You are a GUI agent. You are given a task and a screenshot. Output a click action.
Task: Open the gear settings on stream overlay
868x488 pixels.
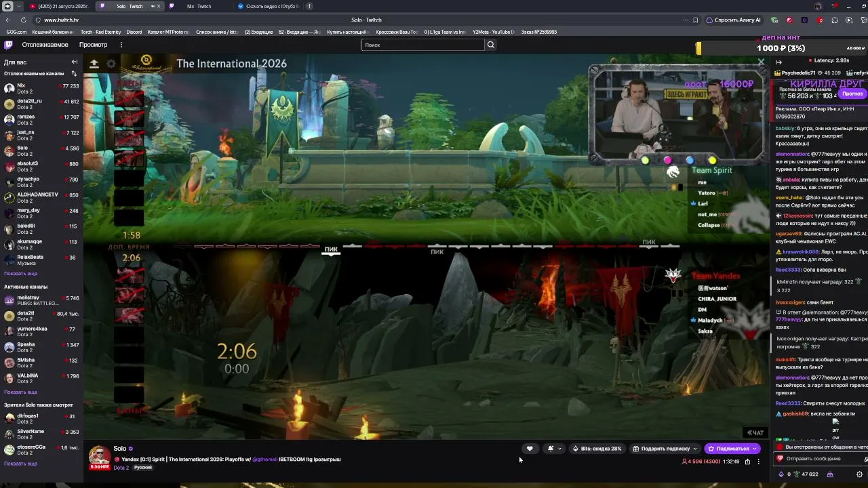[x=111, y=64]
